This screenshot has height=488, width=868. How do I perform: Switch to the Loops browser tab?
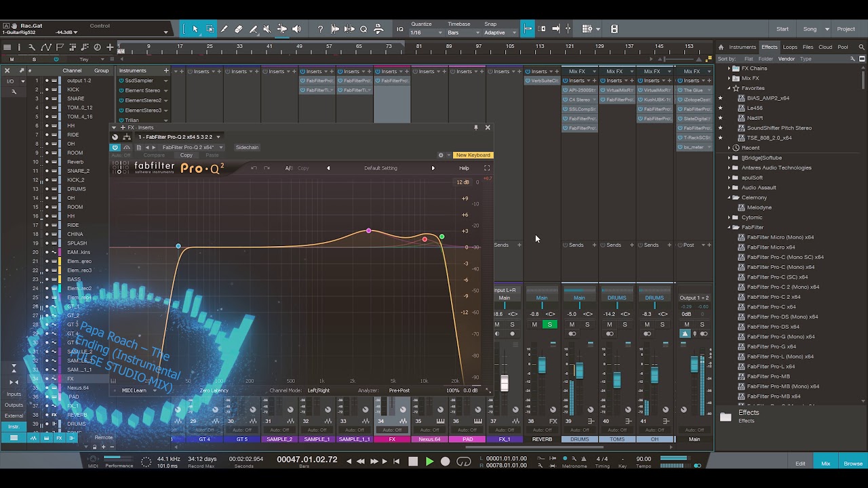[790, 47]
